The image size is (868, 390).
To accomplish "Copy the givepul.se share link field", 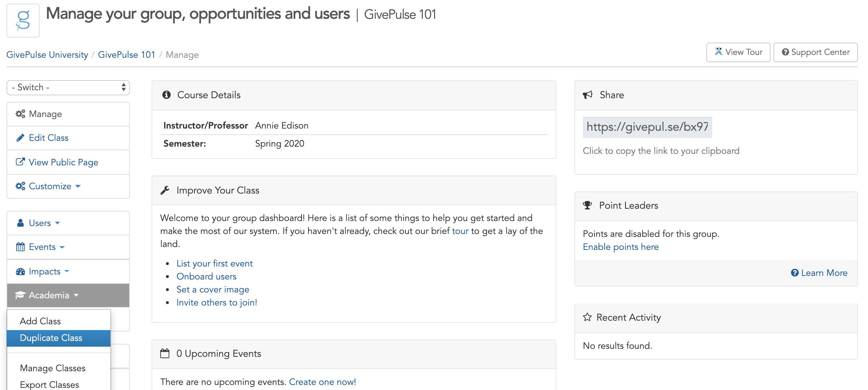I will tap(647, 127).
